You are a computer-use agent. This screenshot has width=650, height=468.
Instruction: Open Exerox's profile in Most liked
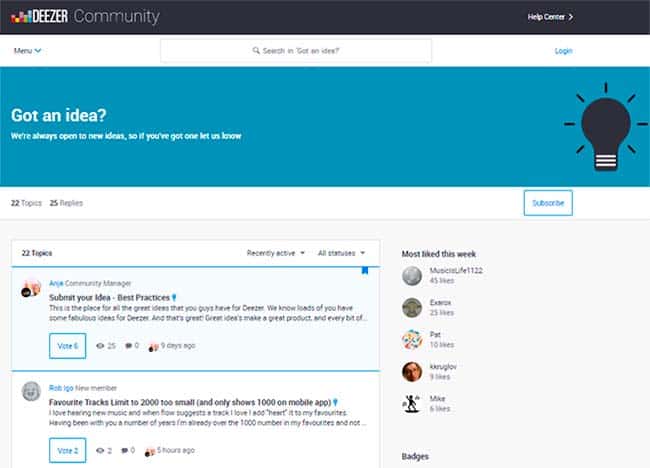(x=440, y=303)
